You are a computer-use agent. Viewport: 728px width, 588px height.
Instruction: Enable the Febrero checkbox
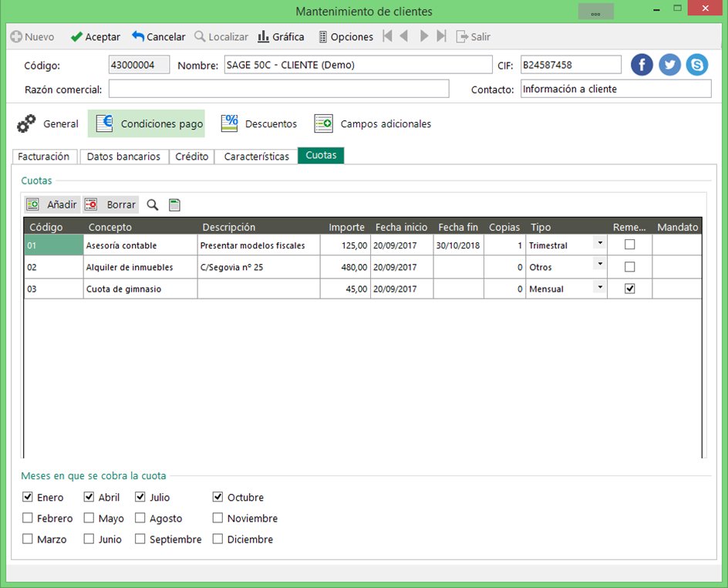click(28, 518)
